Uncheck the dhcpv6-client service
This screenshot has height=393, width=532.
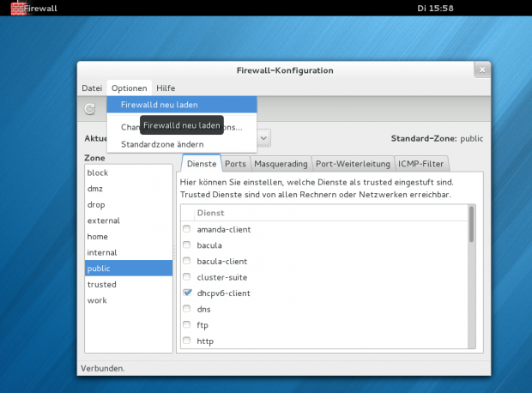(187, 293)
